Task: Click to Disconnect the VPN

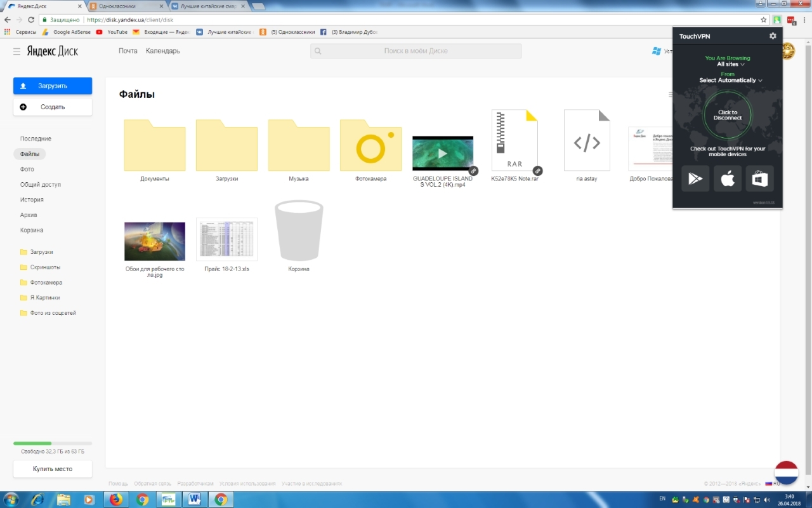Action: pyautogui.click(x=727, y=115)
